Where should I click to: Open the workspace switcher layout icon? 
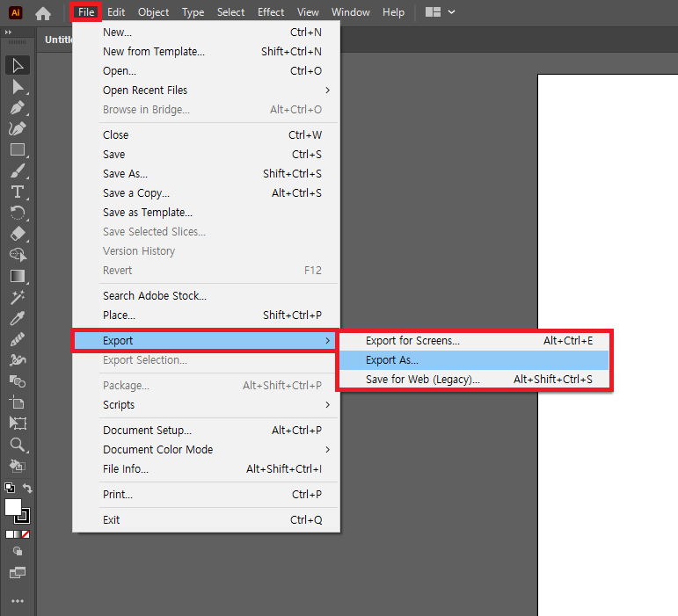pos(433,12)
